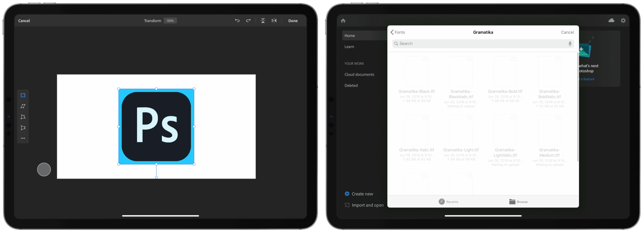Select Gramatika-Black.ttf file

tap(416, 79)
